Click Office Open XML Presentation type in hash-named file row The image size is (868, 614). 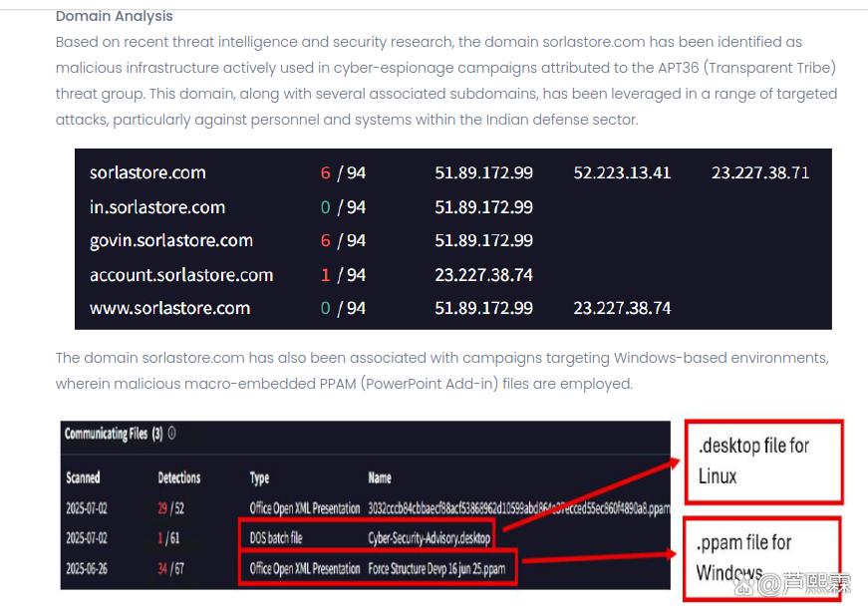click(x=305, y=507)
